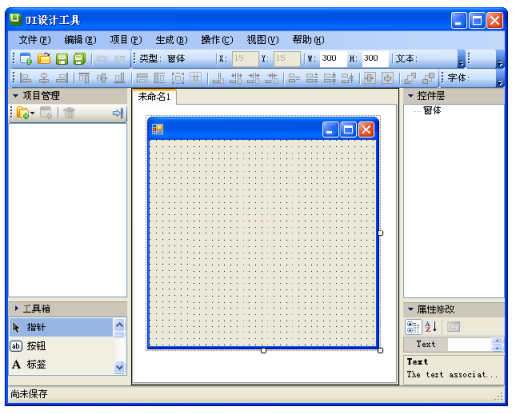
Task: Click the new project folder icon
Action: coord(23,113)
